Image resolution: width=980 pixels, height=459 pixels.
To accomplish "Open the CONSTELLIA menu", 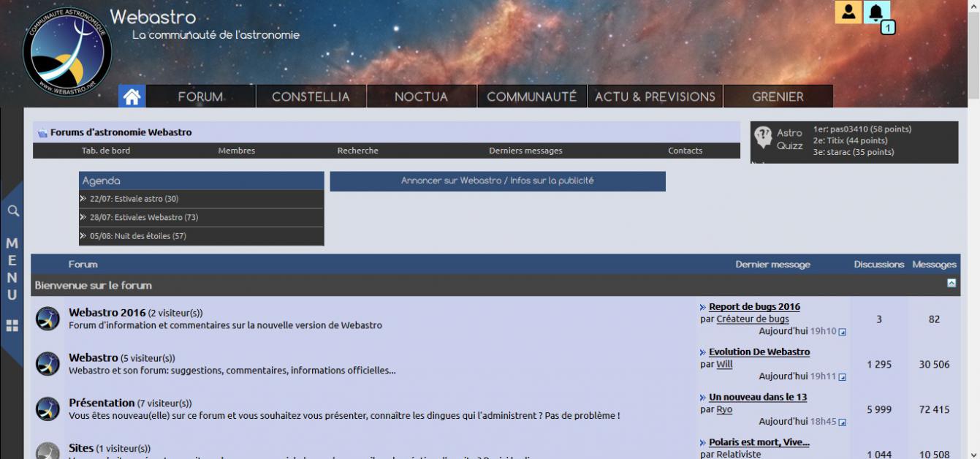I will [311, 96].
